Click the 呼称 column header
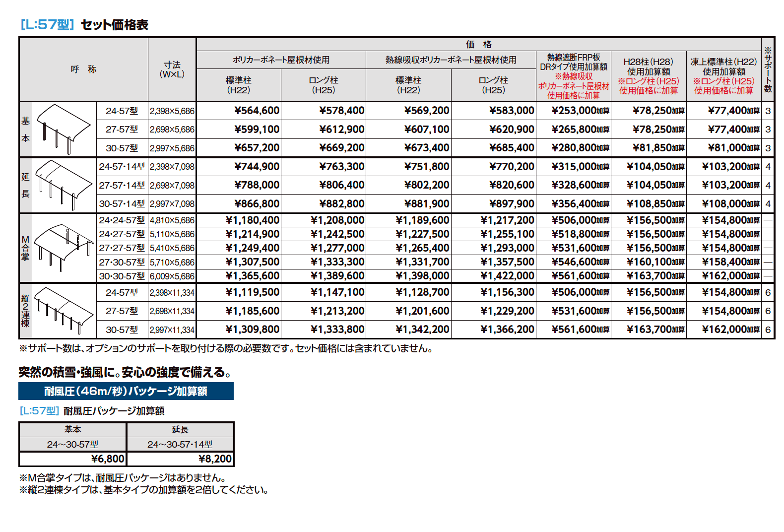 (x=83, y=69)
